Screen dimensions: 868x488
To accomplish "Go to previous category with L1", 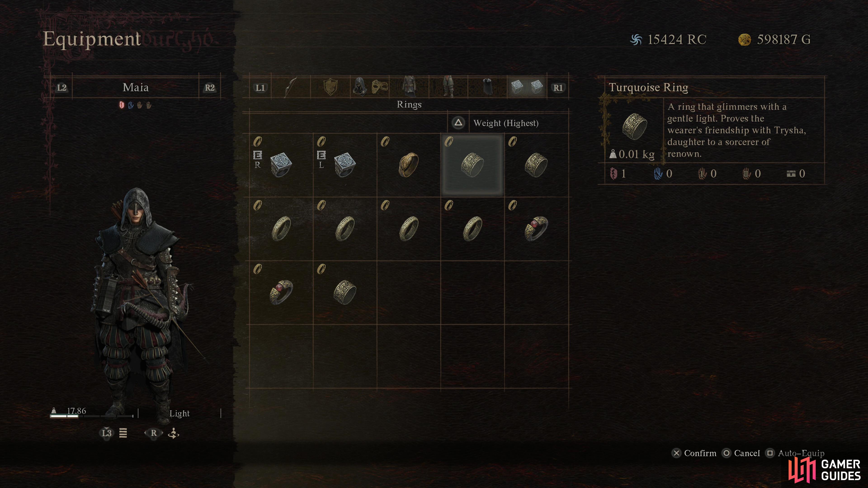I will coord(260,88).
